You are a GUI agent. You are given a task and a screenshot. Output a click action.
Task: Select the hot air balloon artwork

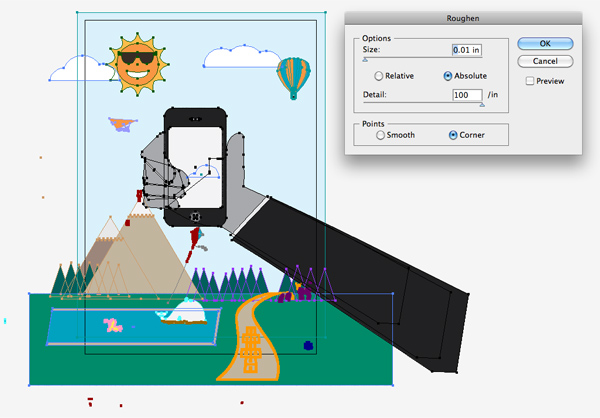pos(293,78)
